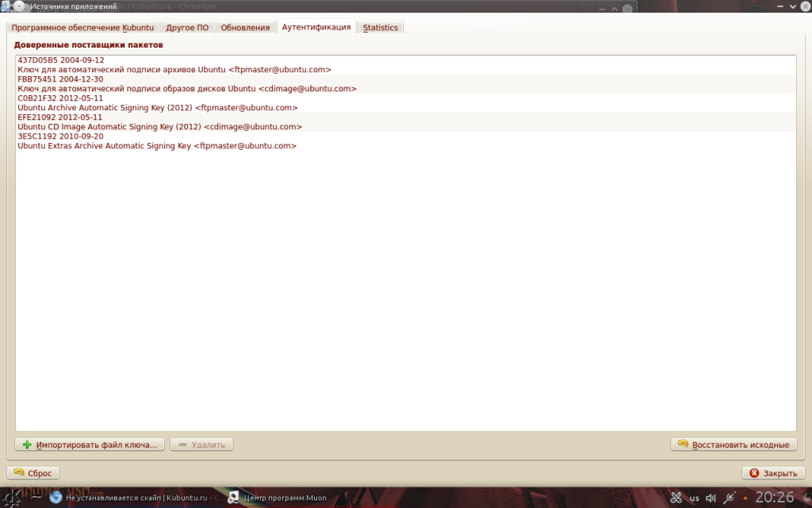Screen dimensions: 812x508
Task: Click the 20:26 clock
Action: pyautogui.click(x=774, y=498)
